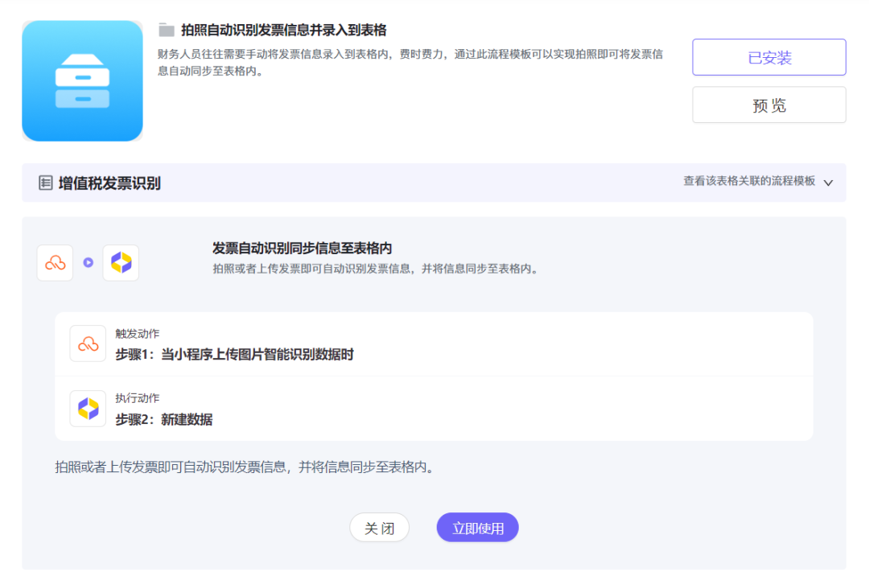The image size is (869, 588).
Task: Click the gray folder icon beside the title
Action: pyautogui.click(x=167, y=30)
